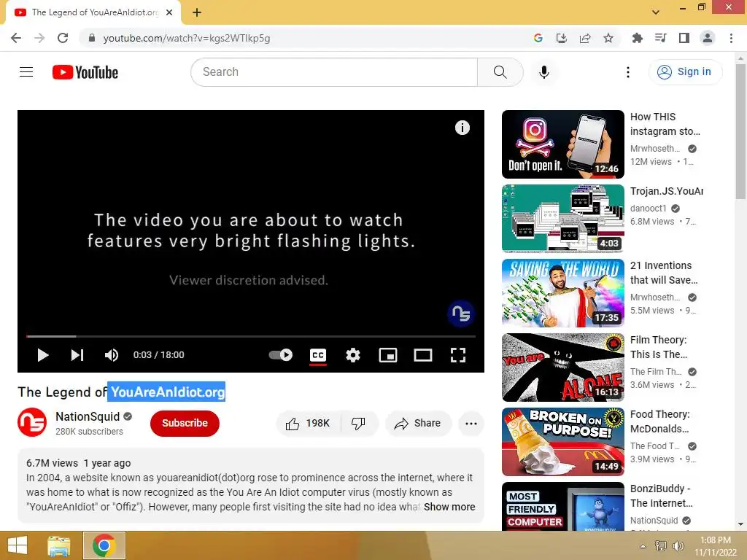747x560 pixels.
Task: Click the Sign in button
Action: tap(685, 72)
